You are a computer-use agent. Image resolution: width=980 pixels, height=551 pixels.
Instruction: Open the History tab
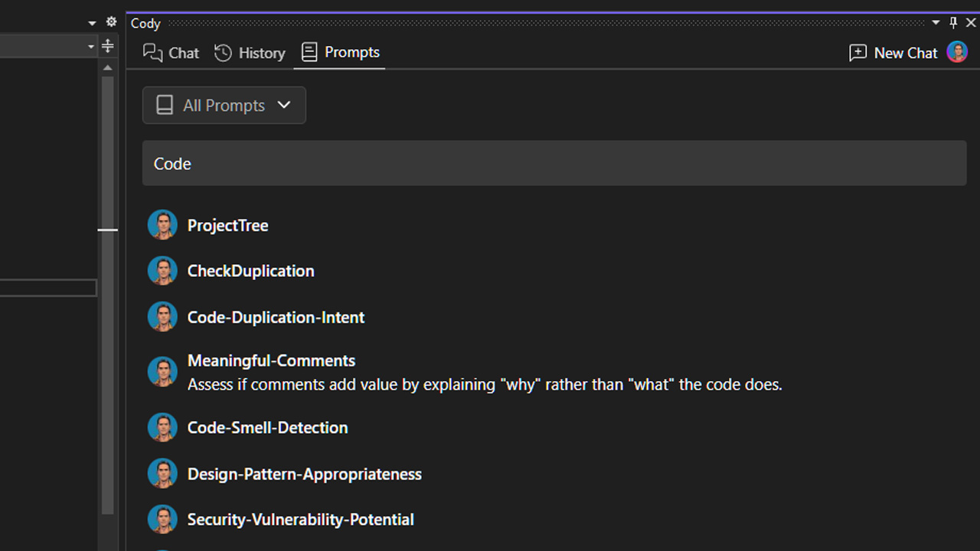click(250, 53)
